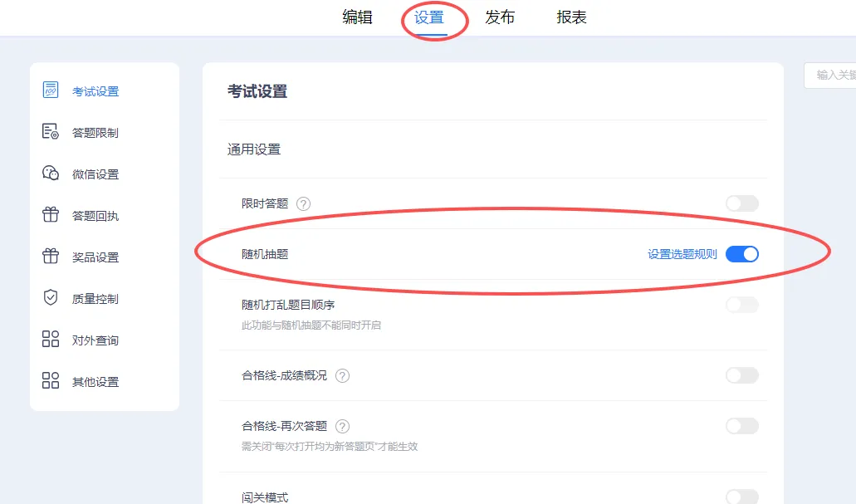The image size is (856, 504).
Task: Click the help icon beside 合格线-成绩概况
Action: coord(342,376)
